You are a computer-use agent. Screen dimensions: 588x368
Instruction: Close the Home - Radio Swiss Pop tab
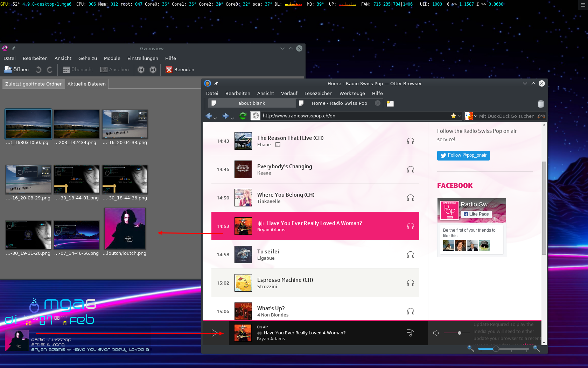coord(378,103)
